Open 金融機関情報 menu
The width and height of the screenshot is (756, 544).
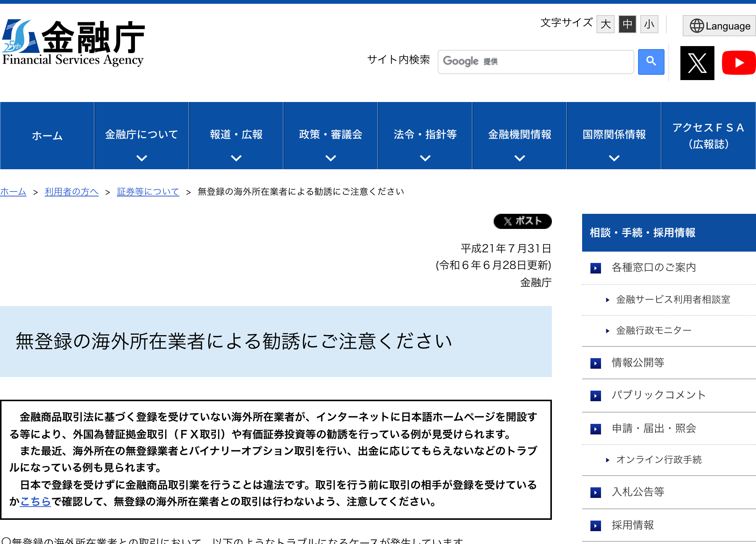pos(519,136)
